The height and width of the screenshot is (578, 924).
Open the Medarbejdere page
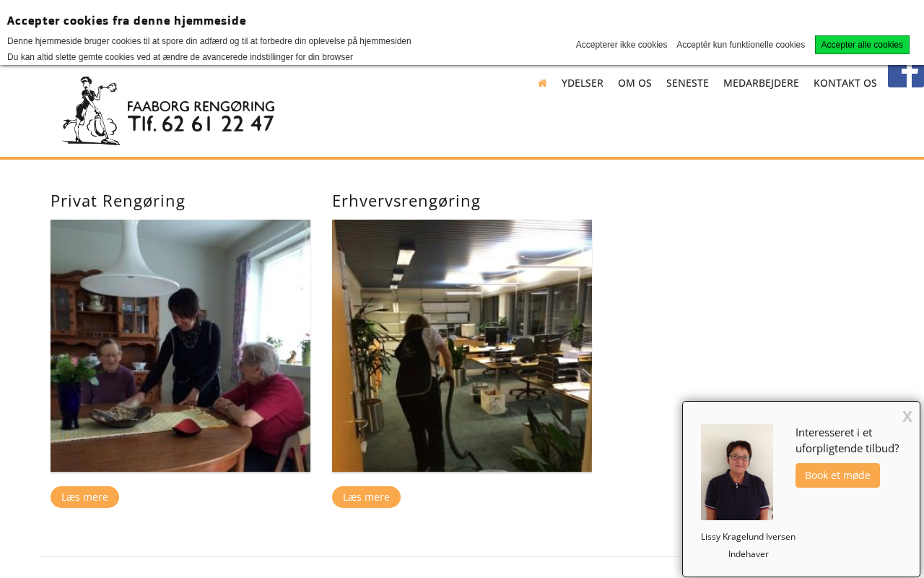point(761,83)
